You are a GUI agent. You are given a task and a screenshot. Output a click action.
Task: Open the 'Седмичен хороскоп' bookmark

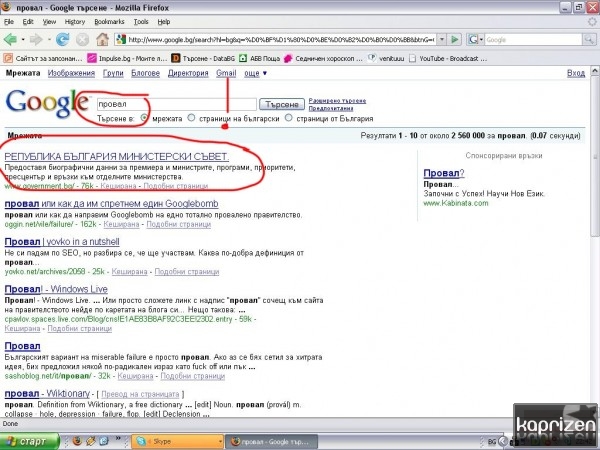pyautogui.click(x=323, y=59)
